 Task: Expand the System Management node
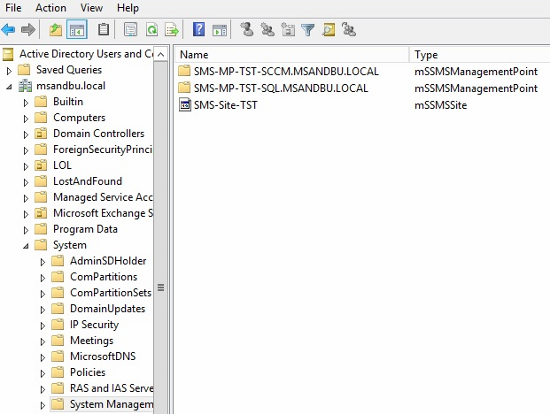[42, 405]
